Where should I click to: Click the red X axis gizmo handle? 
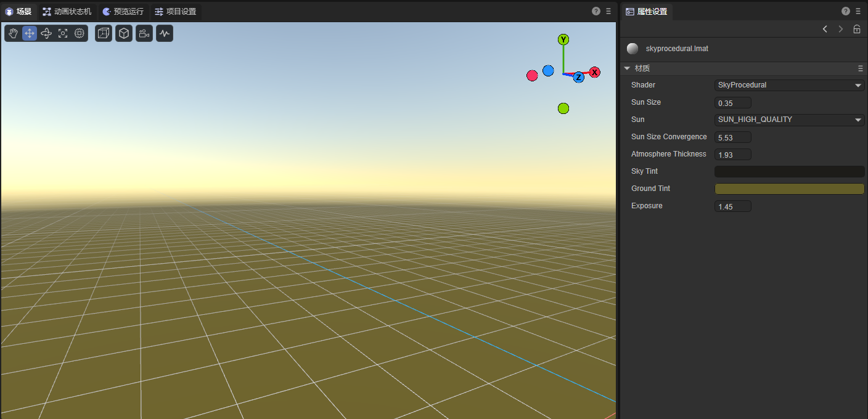pyautogui.click(x=595, y=73)
